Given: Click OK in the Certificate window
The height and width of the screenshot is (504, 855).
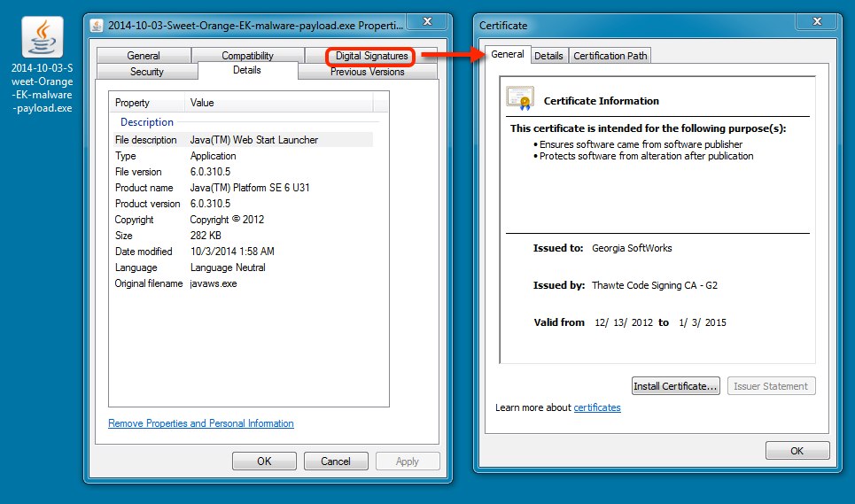Looking at the screenshot, I should [x=797, y=451].
